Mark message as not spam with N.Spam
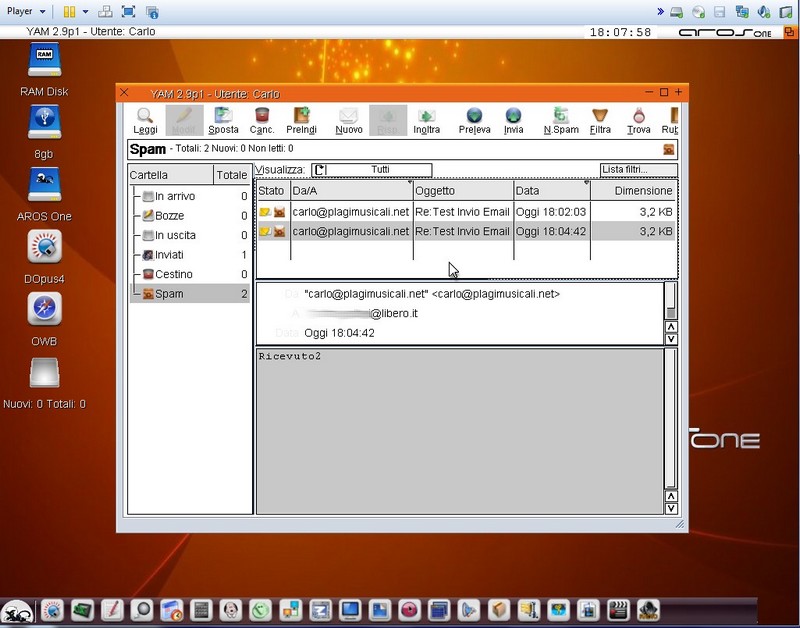This screenshot has width=800, height=628. pos(561,120)
